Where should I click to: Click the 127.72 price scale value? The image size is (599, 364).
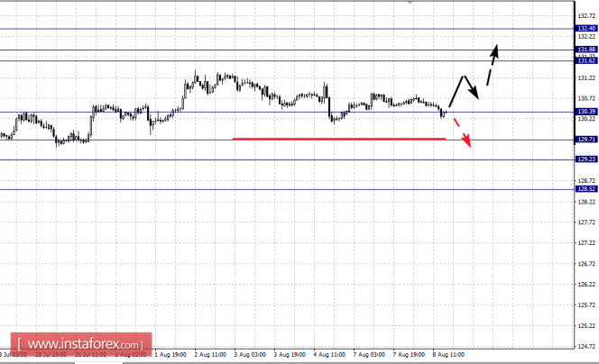[x=585, y=222]
